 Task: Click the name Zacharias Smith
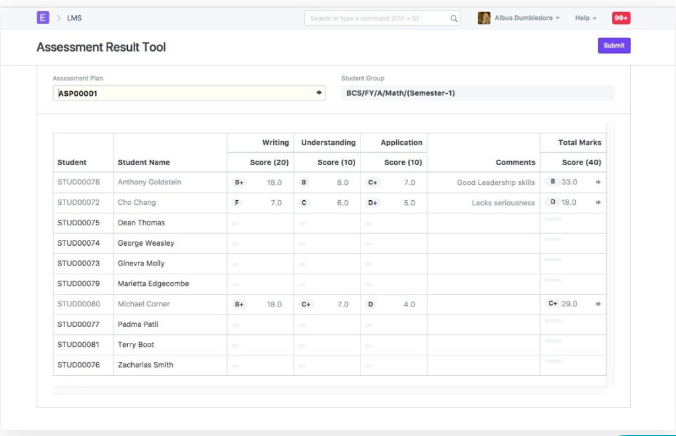(145, 364)
